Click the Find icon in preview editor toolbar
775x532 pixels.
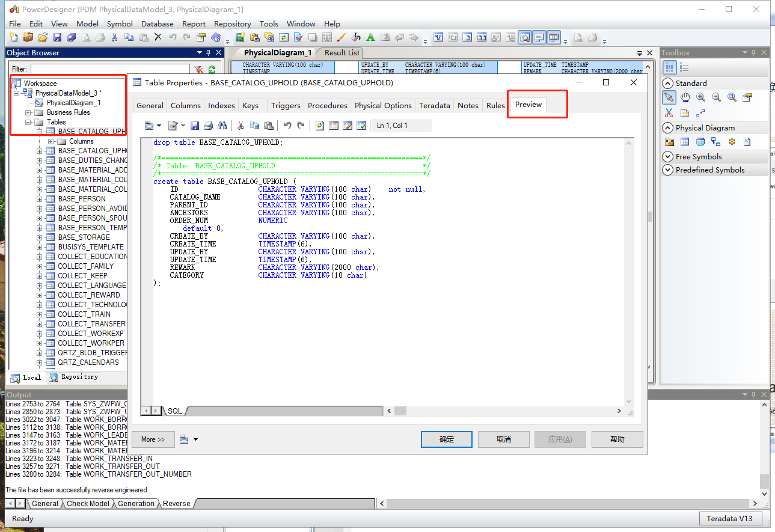tap(222, 125)
